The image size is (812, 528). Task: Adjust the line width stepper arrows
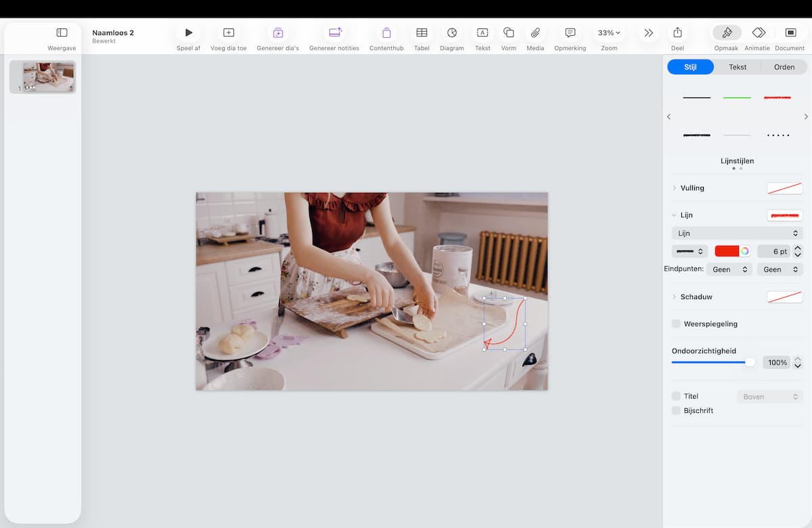pyautogui.click(x=798, y=251)
